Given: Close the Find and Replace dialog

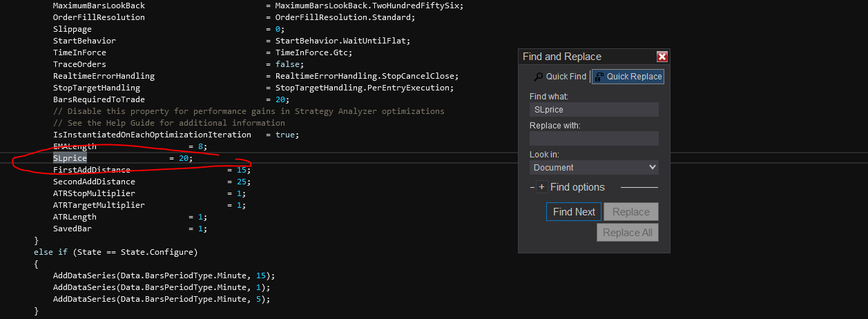Looking at the screenshot, I should pyautogui.click(x=662, y=57).
